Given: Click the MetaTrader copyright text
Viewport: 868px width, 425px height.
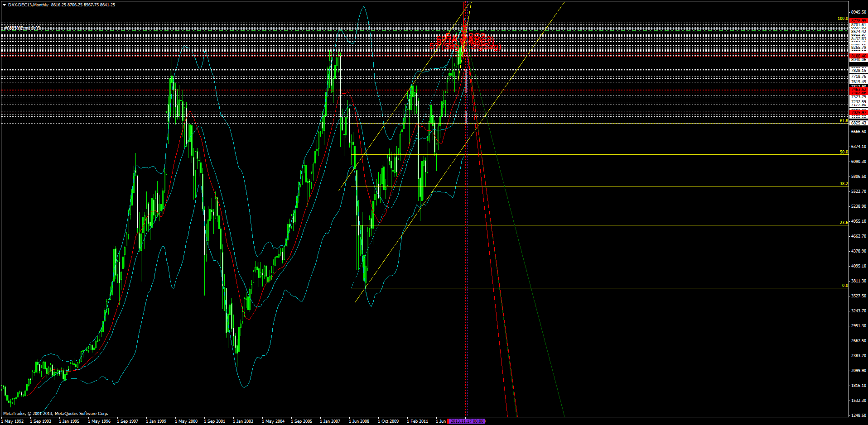Looking at the screenshot, I should coord(54,413).
